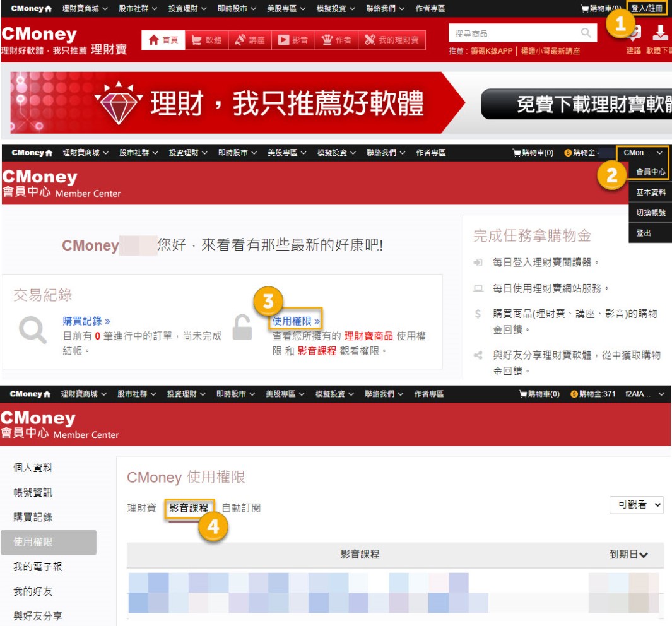Click the 首頁 home tab in red header

click(163, 40)
